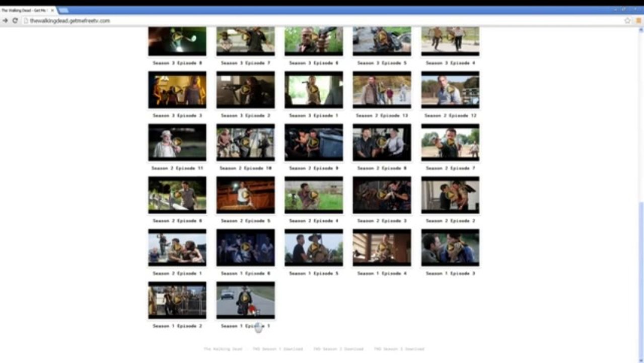Play icon on Season 2 Episode 12 thumbnail
Screen dimensions: 644x363
(x=451, y=90)
